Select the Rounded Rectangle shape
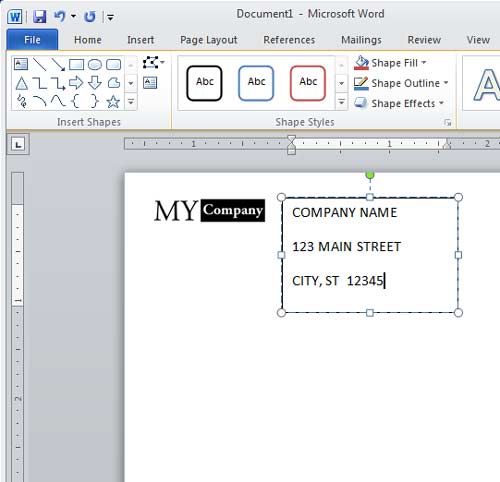The width and height of the screenshot is (500, 482). point(113,64)
